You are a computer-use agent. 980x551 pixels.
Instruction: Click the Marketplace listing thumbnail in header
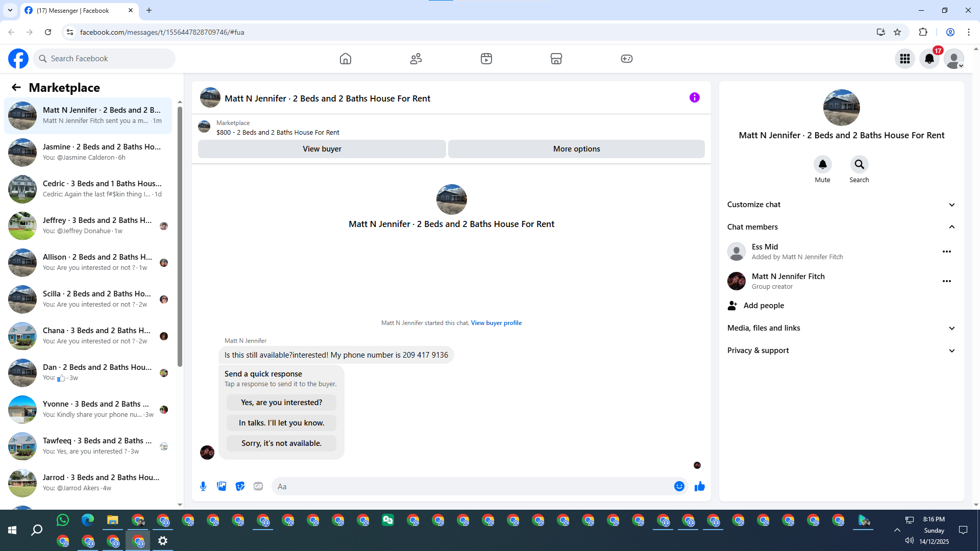click(204, 127)
